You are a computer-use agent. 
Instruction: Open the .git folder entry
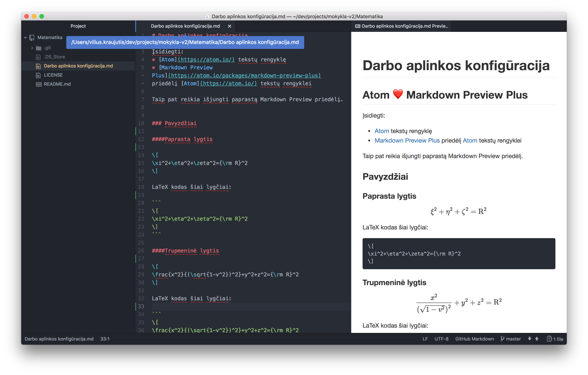tap(47, 48)
